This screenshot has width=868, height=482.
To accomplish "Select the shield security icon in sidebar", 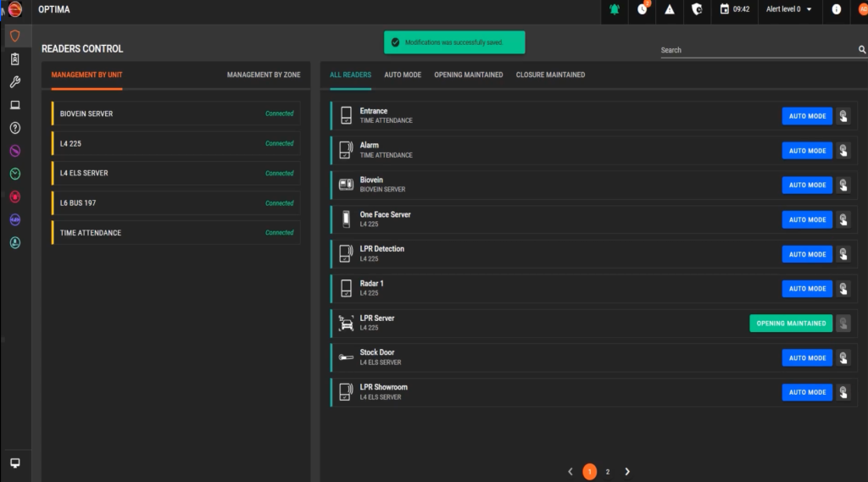I will click(x=14, y=36).
